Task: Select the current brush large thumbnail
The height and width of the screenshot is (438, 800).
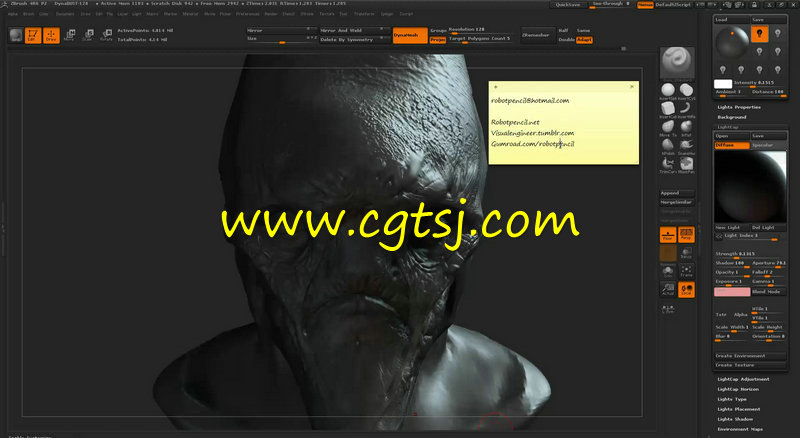Action: (x=677, y=63)
